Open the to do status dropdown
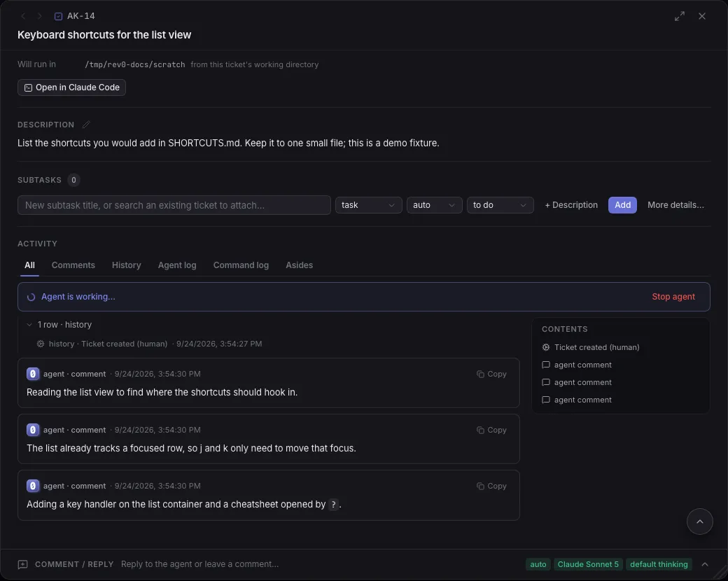The image size is (728, 581). tap(500, 205)
